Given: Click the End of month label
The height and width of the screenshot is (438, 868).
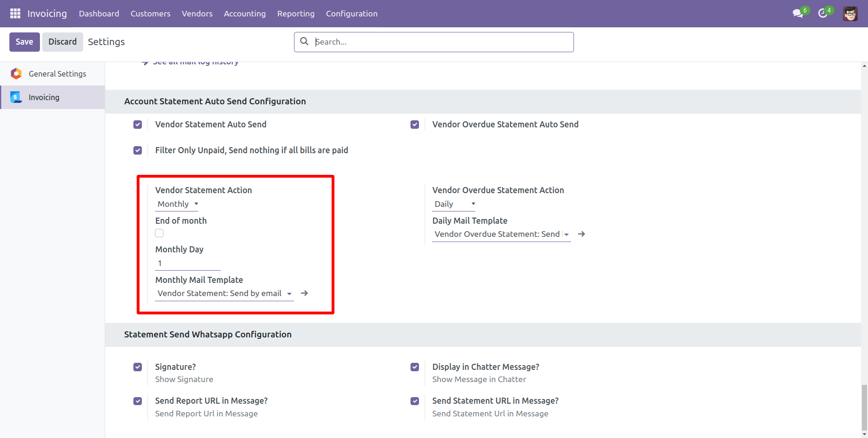Looking at the screenshot, I should (x=181, y=221).
